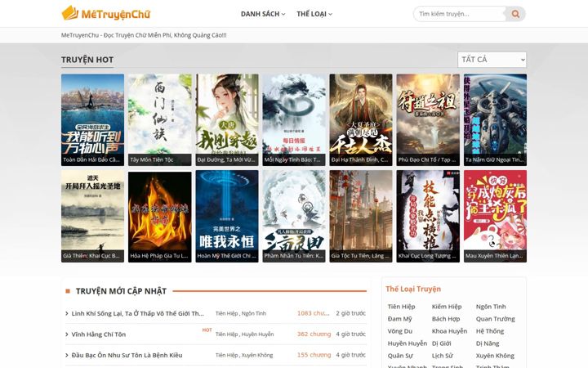
Task: Open the Phàm Nhân Tu Tiên cover
Action: click(x=294, y=216)
